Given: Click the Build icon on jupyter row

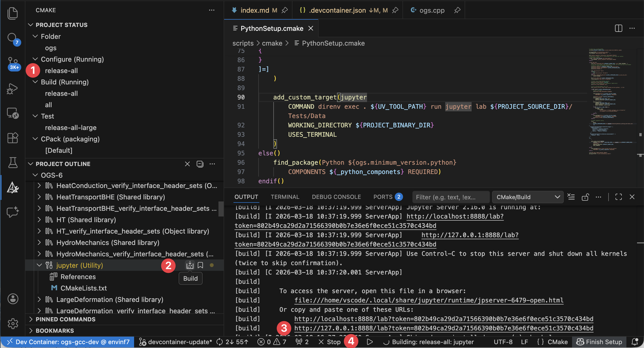Looking at the screenshot, I should (x=190, y=265).
